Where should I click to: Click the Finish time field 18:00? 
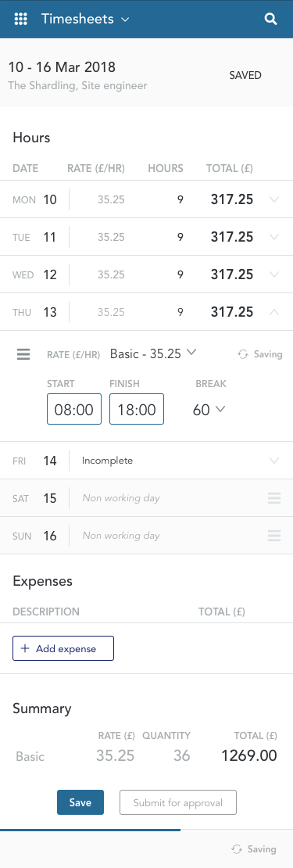[137, 409]
